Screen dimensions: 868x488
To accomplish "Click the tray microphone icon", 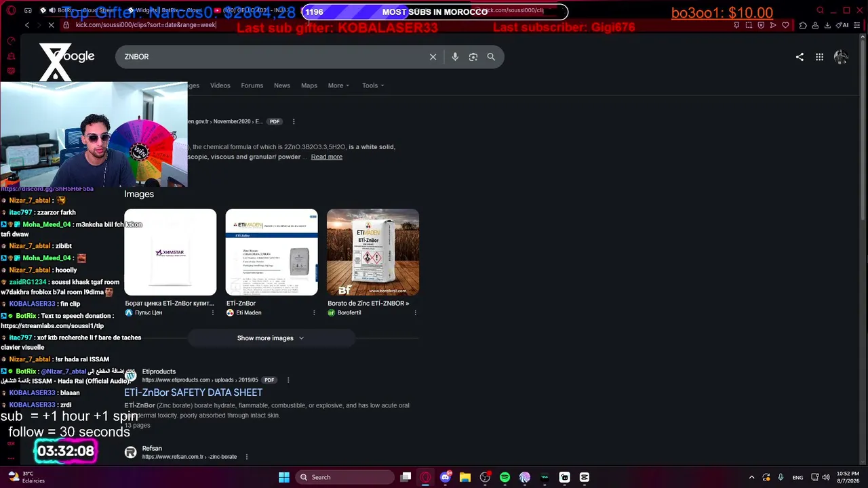I will point(781,477).
